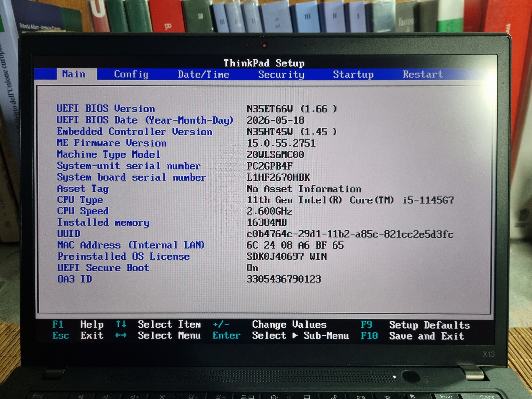Click the System board serial number label

click(131, 177)
